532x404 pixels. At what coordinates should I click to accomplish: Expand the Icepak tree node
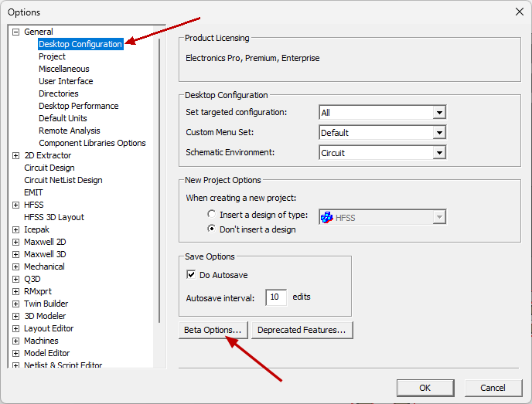15,229
